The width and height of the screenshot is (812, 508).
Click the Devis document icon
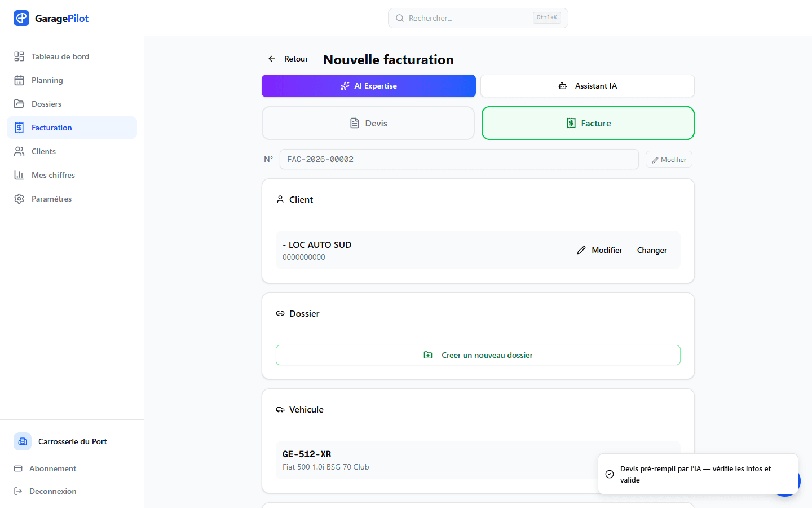(355, 123)
